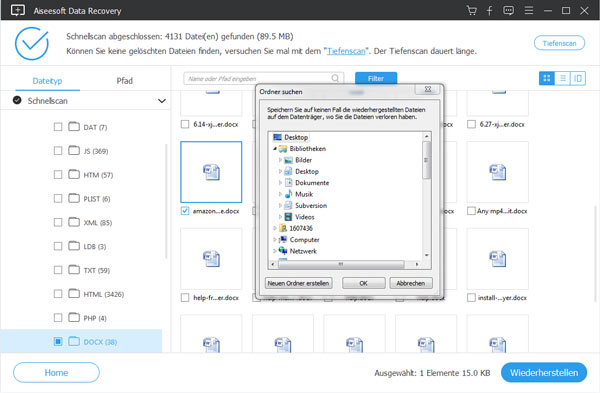The width and height of the screenshot is (600, 393).
Task: Click the Netzwerk icon in folder dialog
Action: coord(283,251)
